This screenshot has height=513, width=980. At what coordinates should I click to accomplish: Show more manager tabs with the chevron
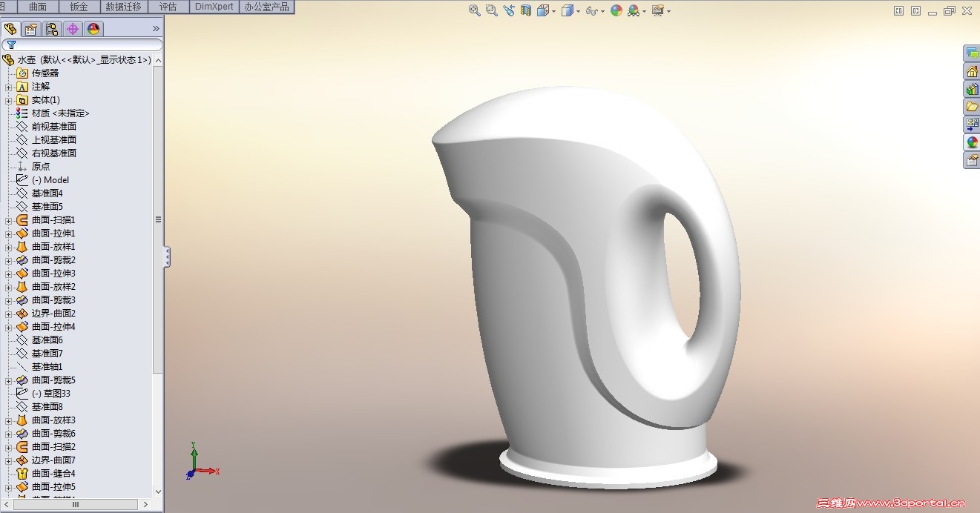click(x=156, y=28)
